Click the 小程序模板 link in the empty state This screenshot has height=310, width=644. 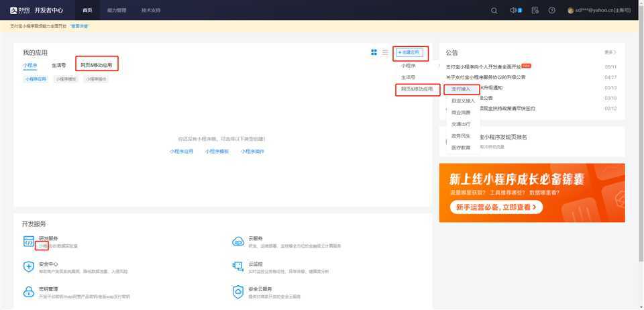point(217,151)
